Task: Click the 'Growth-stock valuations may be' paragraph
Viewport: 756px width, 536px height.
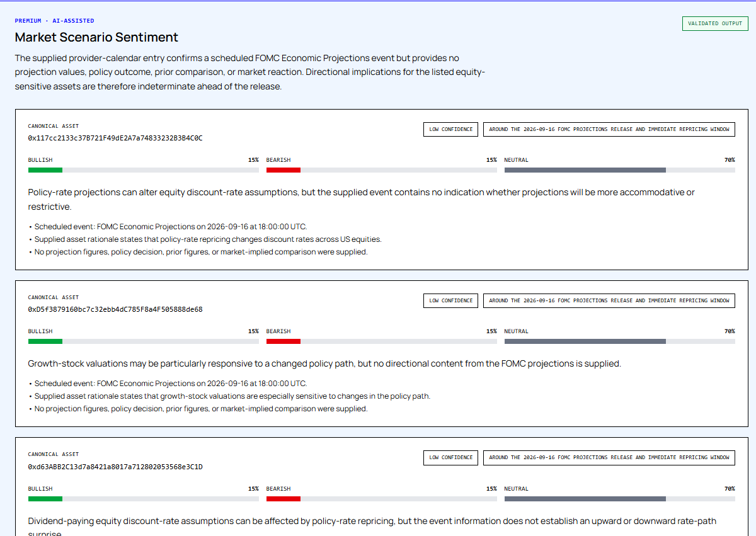Action: pos(324,363)
